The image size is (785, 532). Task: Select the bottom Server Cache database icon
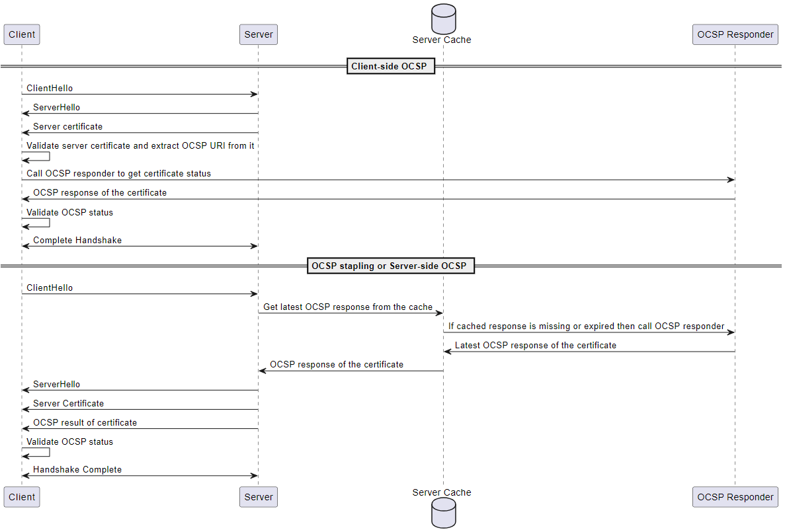(443, 513)
